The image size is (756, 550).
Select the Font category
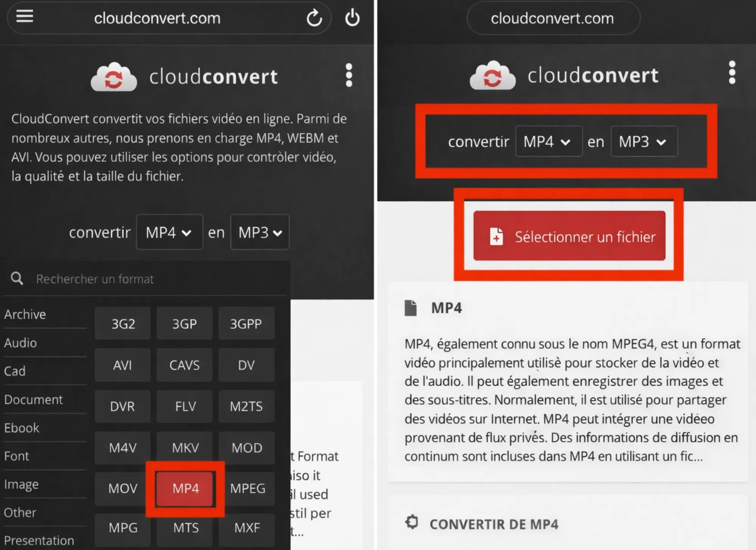pyautogui.click(x=16, y=456)
